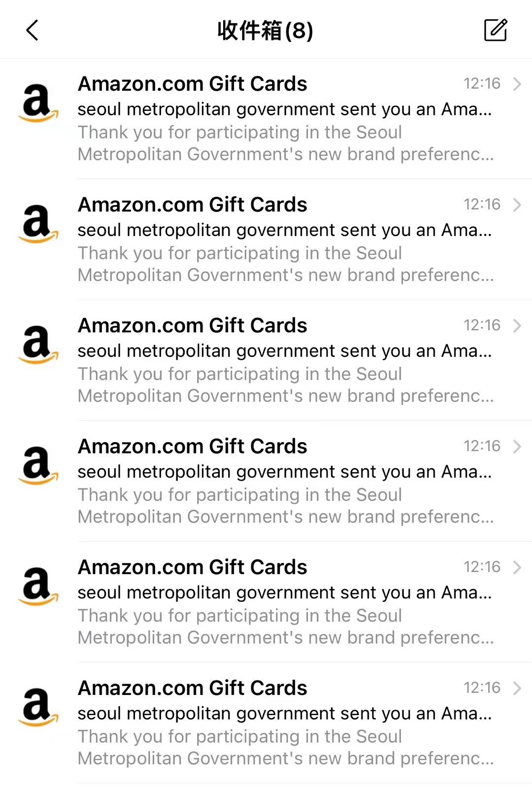The image size is (532, 792).
Task: Open the first Amazon.com Gift Cards sender name
Action: pos(192,84)
